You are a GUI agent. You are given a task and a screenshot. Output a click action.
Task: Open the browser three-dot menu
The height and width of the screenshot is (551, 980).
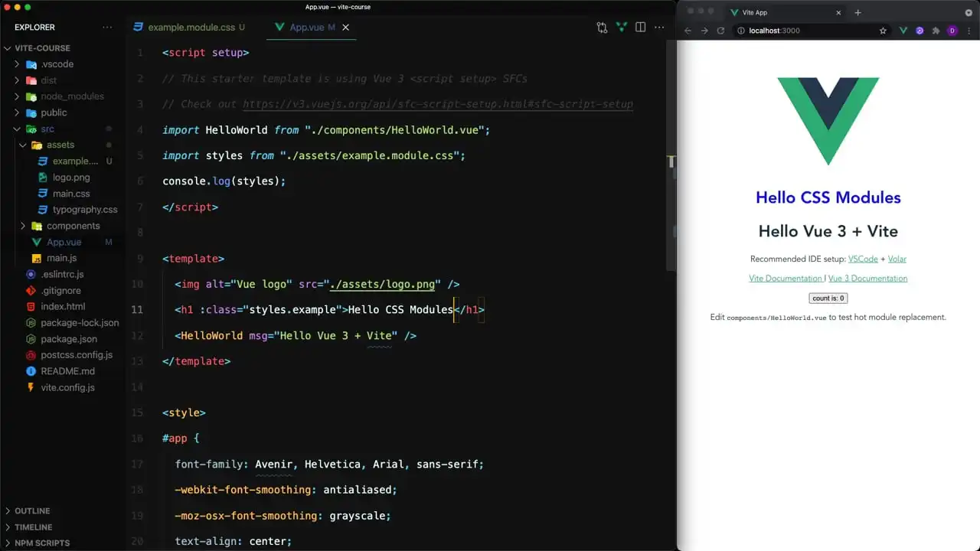coord(969,31)
